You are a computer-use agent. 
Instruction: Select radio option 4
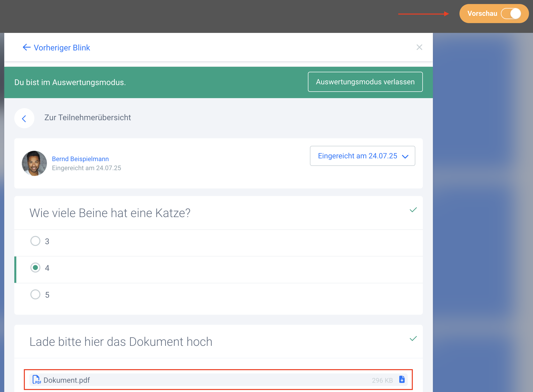tap(35, 268)
